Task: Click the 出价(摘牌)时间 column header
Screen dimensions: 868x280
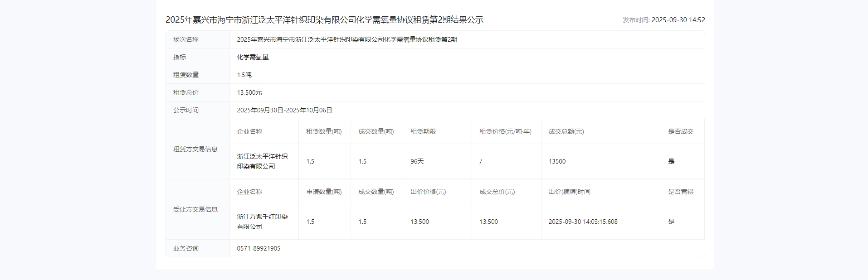Action: click(569, 192)
